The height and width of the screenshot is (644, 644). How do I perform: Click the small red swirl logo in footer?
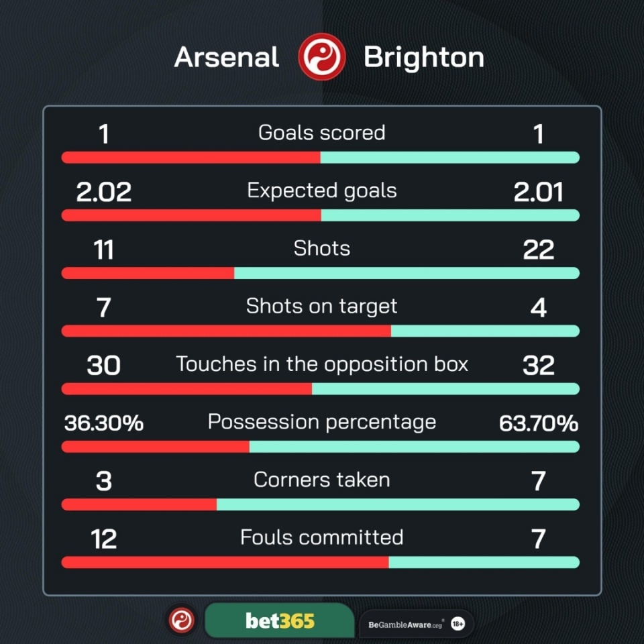(x=182, y=620)
